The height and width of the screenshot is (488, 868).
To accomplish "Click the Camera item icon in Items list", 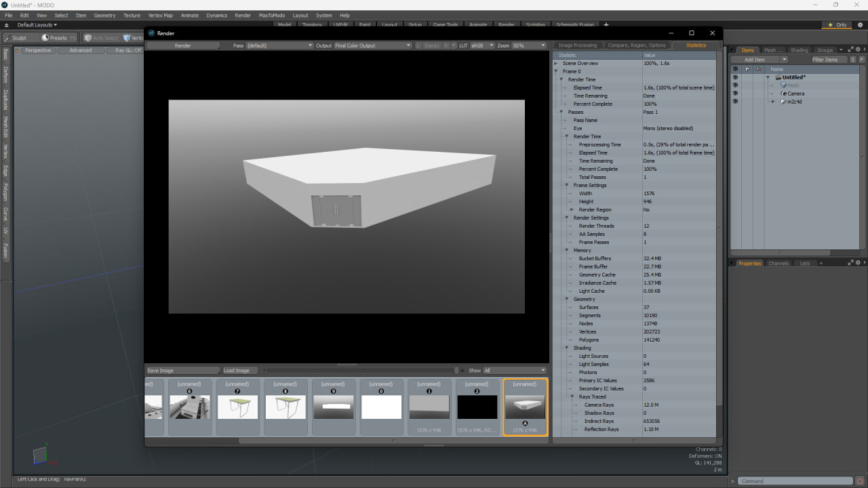I will click(x=783, y=94).
